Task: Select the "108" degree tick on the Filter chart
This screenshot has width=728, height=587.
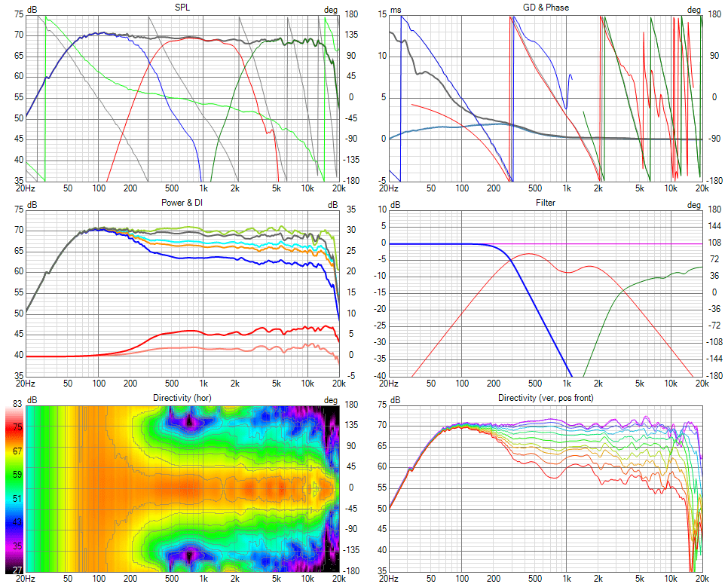Action: click(x=715, y=243)
